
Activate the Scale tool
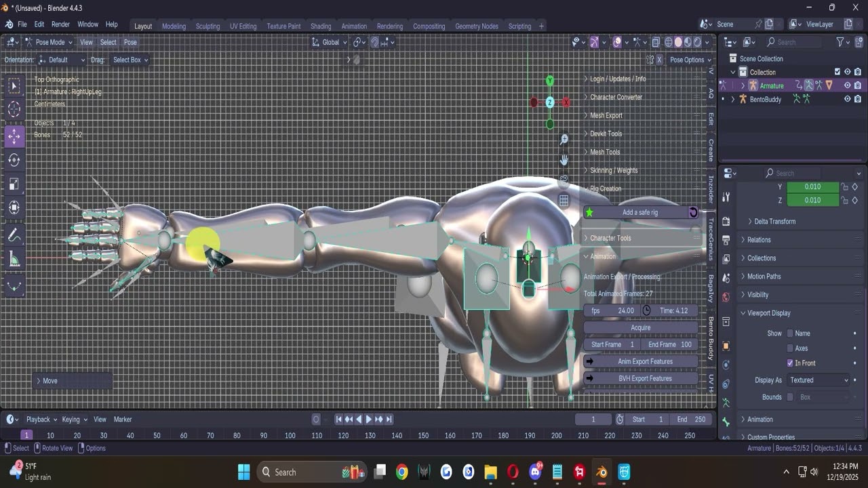(x=14, y=184)
